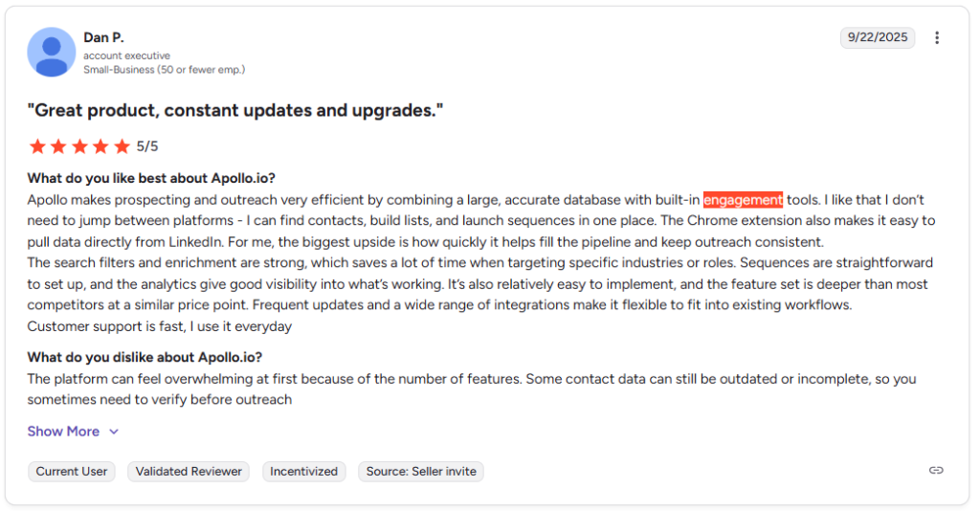Click the Incentivized badge
The width and height of the screenshot is (980, 511).
coord(303,471)
